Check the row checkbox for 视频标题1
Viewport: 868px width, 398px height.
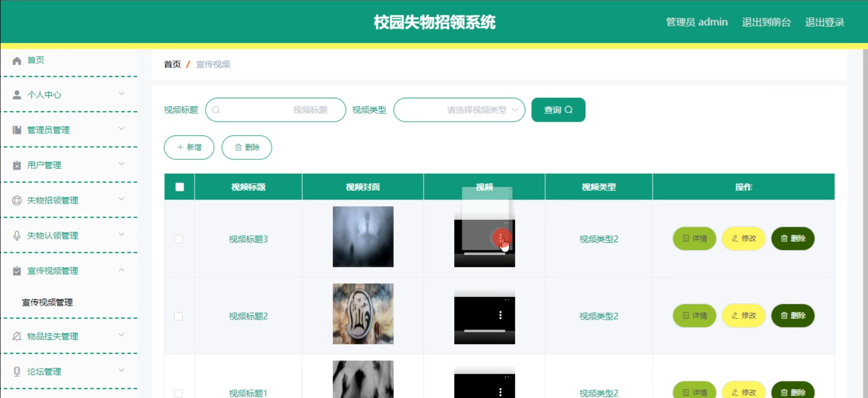click(x=179, y=393)
